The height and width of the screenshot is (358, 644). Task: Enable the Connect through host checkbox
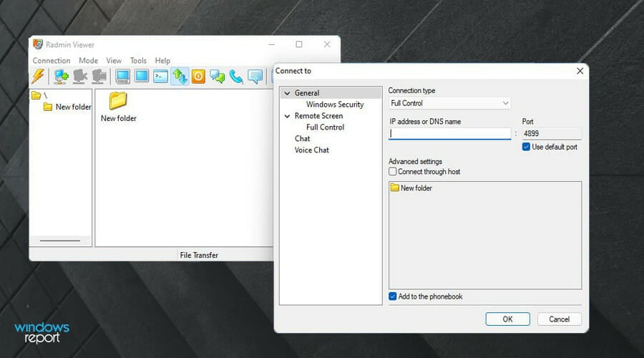point(393,171)
